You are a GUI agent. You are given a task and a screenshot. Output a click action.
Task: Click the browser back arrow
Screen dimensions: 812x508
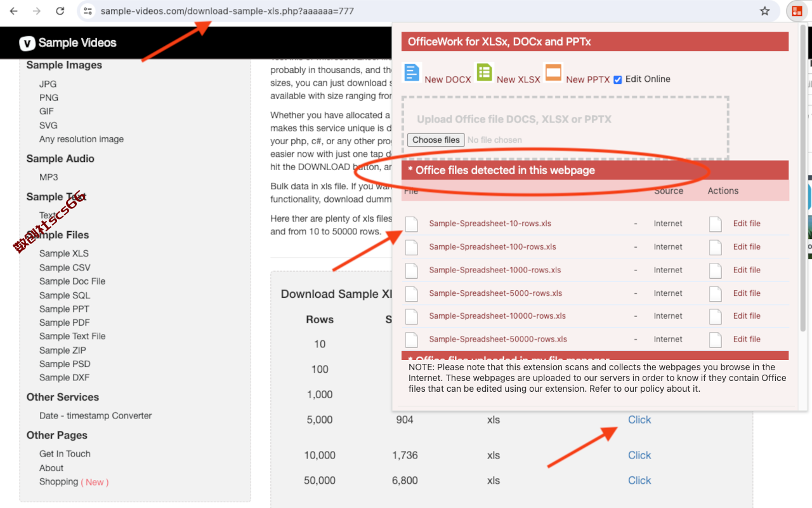coord(13,11)
